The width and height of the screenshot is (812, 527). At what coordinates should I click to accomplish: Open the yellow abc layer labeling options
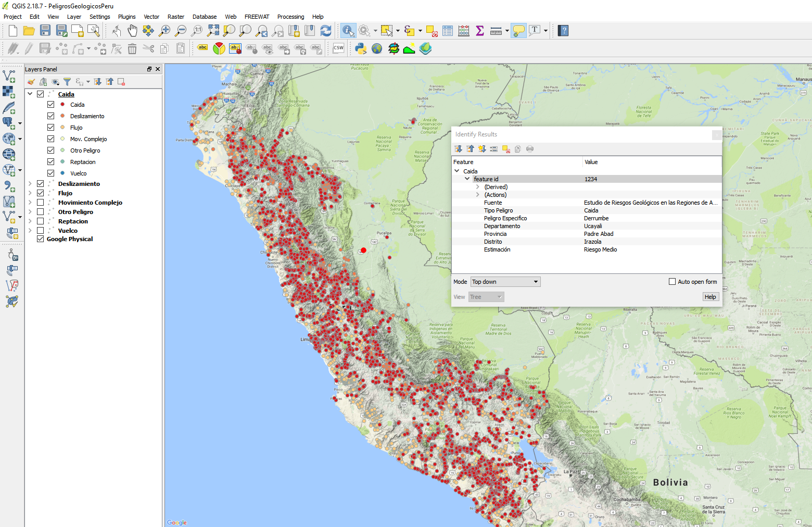pos(202,48)
